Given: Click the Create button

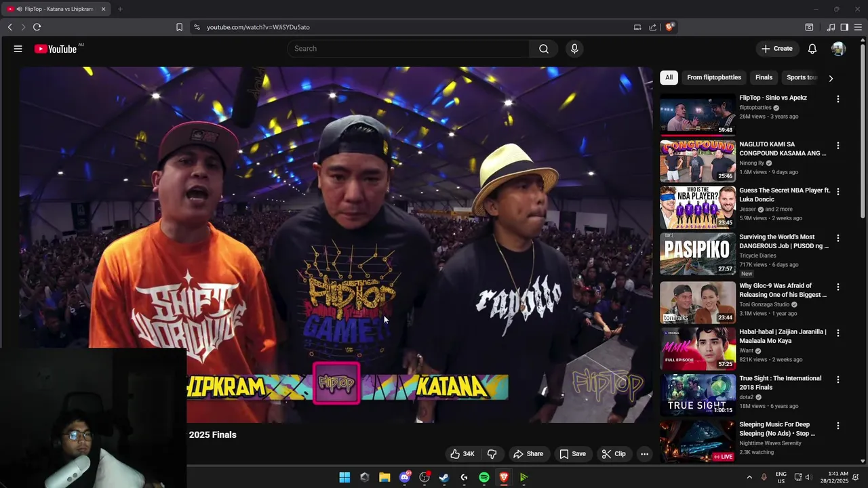Looking at the screenshot, I should pyautogui.click(x=776, y=49).
